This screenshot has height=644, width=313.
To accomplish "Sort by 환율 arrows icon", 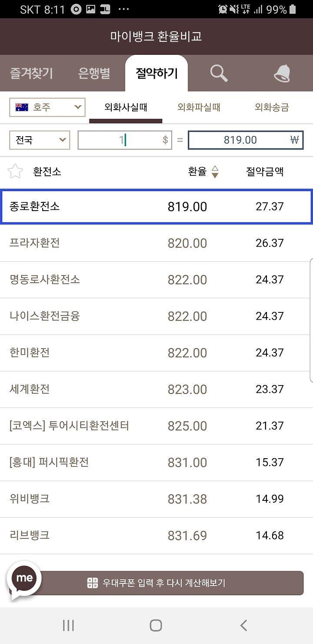I will click(x=215, y=172).
